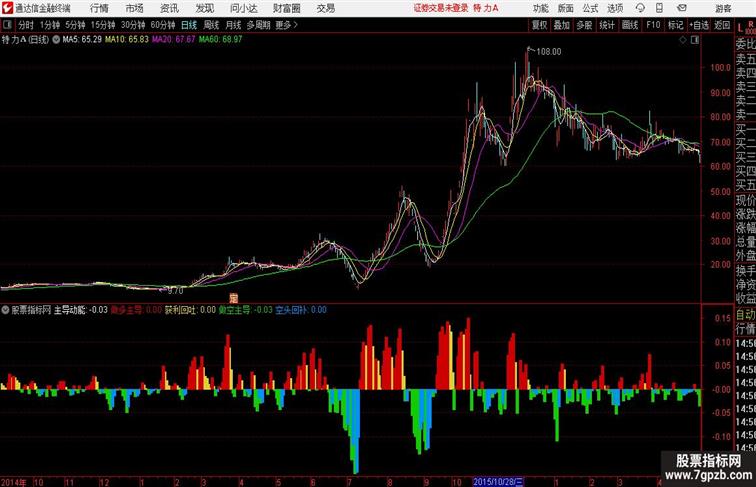Click the 返回 back button
The height and width of the screenshot is (487, 756).
pyautogui.click(x=722, y=25)
